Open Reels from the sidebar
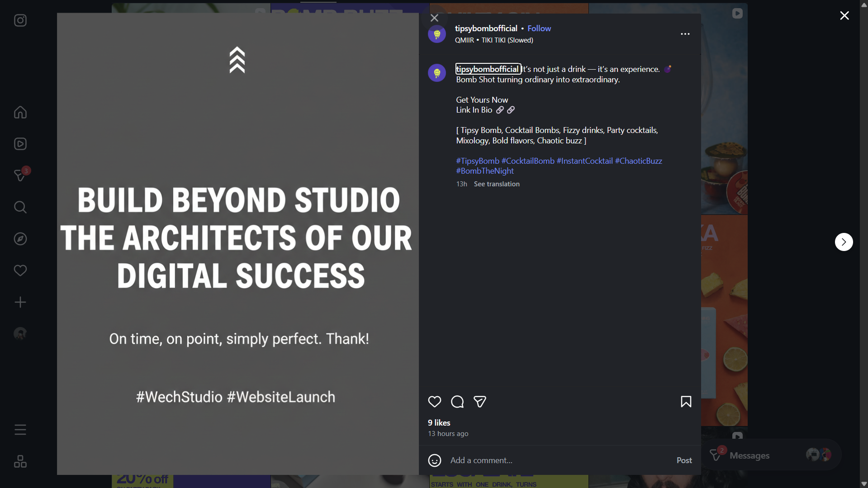This screenshot has width=868, height=488. pos(20,144)
